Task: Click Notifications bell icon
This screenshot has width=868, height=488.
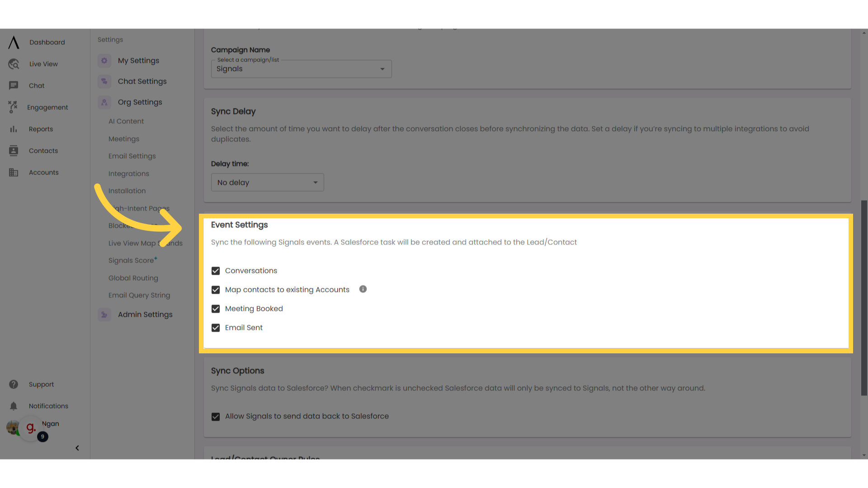Action: point(14,406)
